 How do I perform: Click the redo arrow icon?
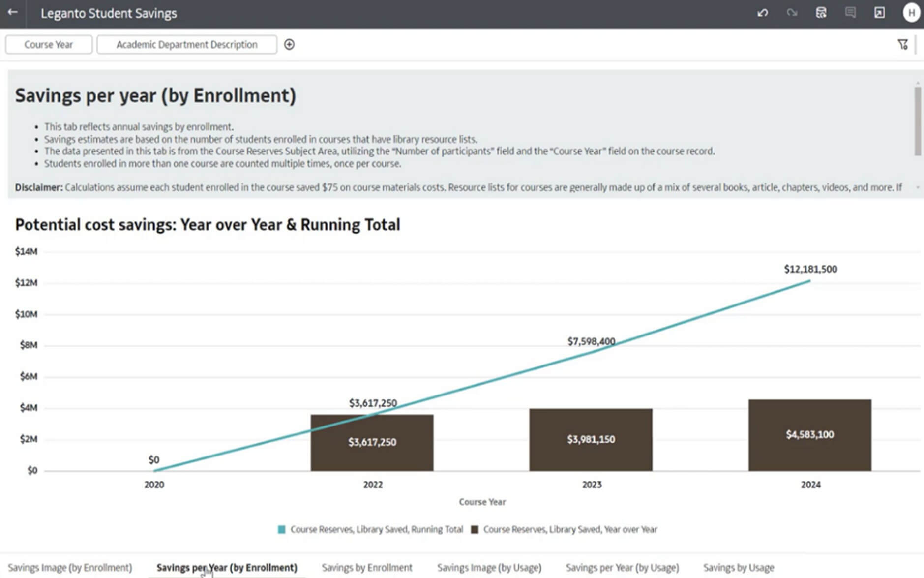pyautogui.click(x=792, y=13)
